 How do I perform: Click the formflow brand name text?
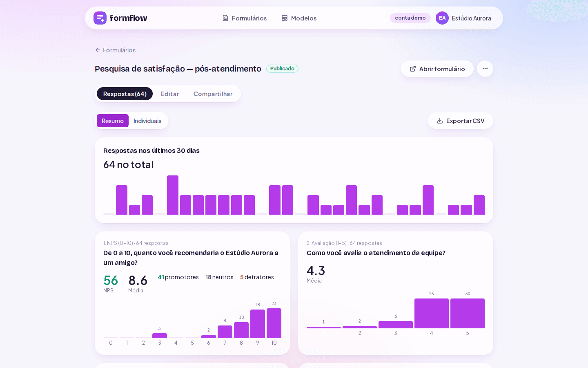pos(128,18)
